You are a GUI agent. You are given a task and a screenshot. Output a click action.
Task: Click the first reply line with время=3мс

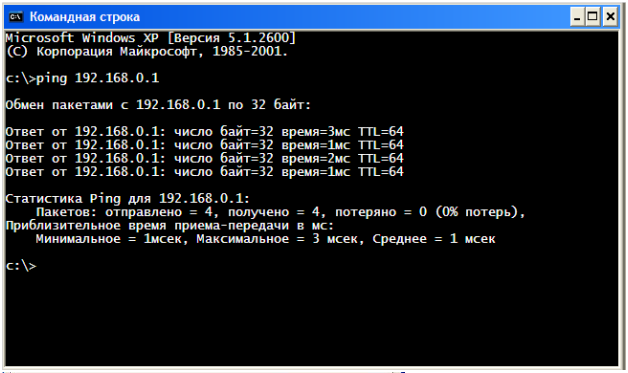(205, 132)
